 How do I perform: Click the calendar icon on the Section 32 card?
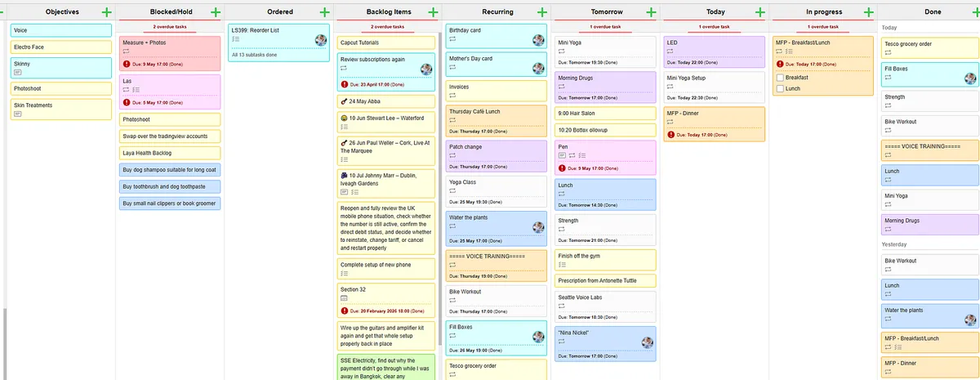point(344,299)
